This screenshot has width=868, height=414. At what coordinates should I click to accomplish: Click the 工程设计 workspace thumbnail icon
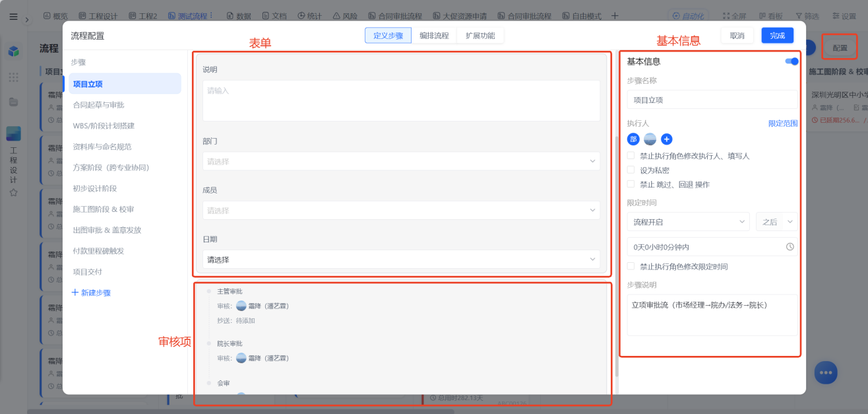pos(14,133)
